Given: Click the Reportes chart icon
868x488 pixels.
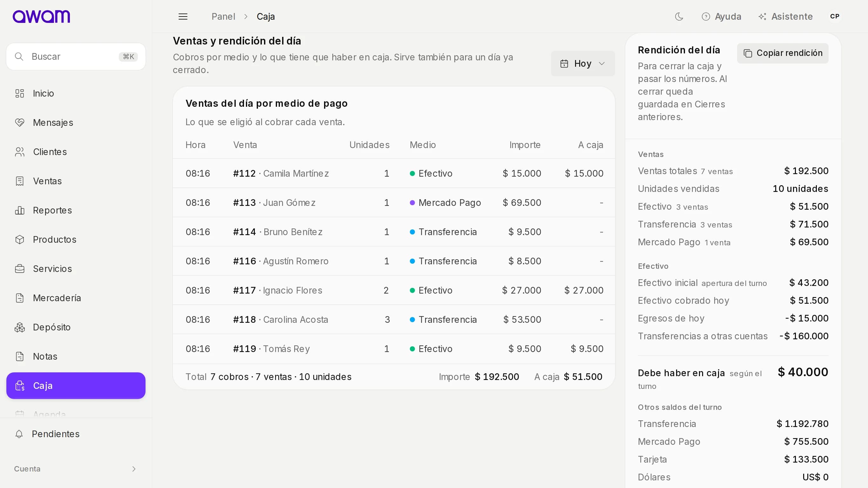Looking at the screenshot, I should (20, 210).
